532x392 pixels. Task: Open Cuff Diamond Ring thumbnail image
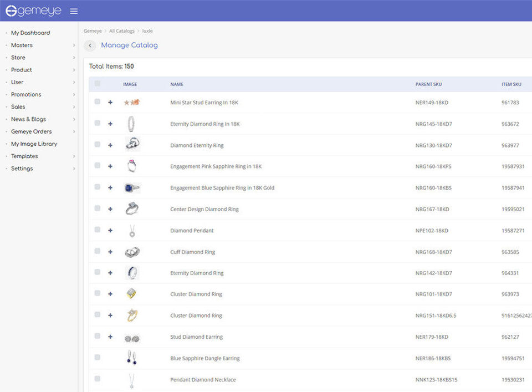pyautogui.click(x=132, y=252)
